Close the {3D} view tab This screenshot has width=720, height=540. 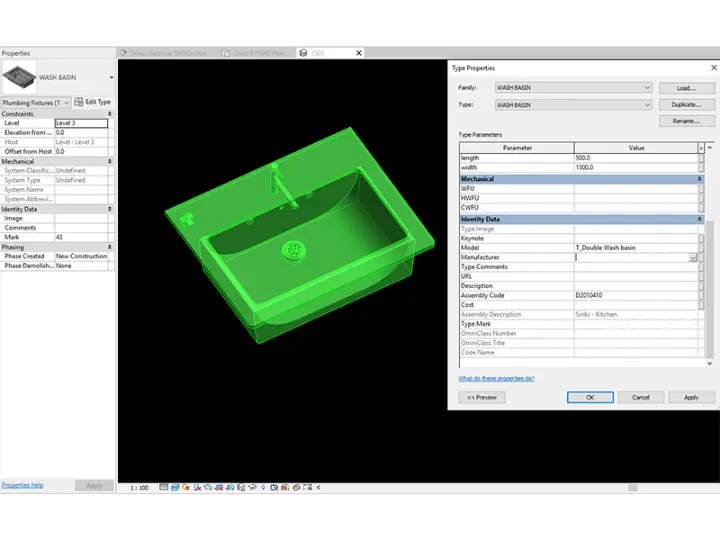359,53
